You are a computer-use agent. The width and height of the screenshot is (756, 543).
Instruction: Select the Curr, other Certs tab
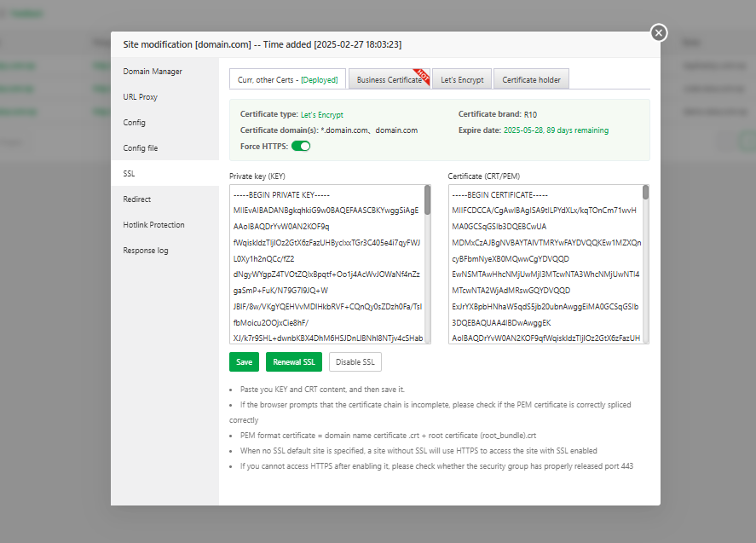tap(287, 80)
